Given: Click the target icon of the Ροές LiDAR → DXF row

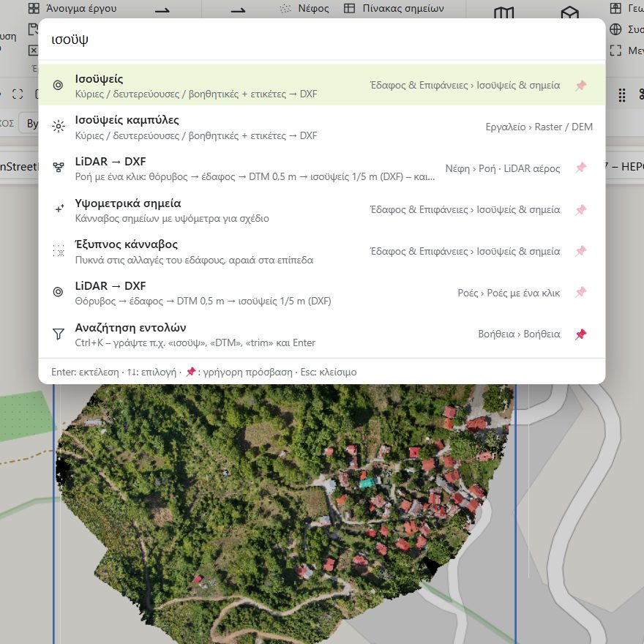Looking at the screenshot, I should [x=59, y=292].
